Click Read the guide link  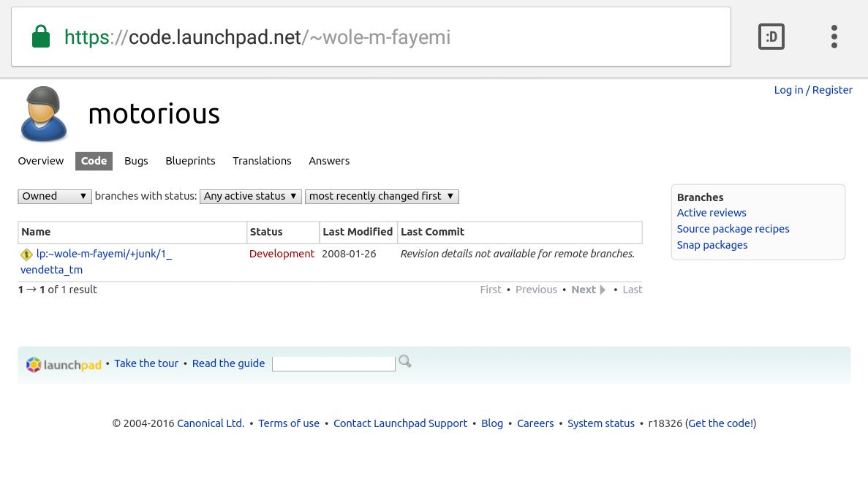228,363
